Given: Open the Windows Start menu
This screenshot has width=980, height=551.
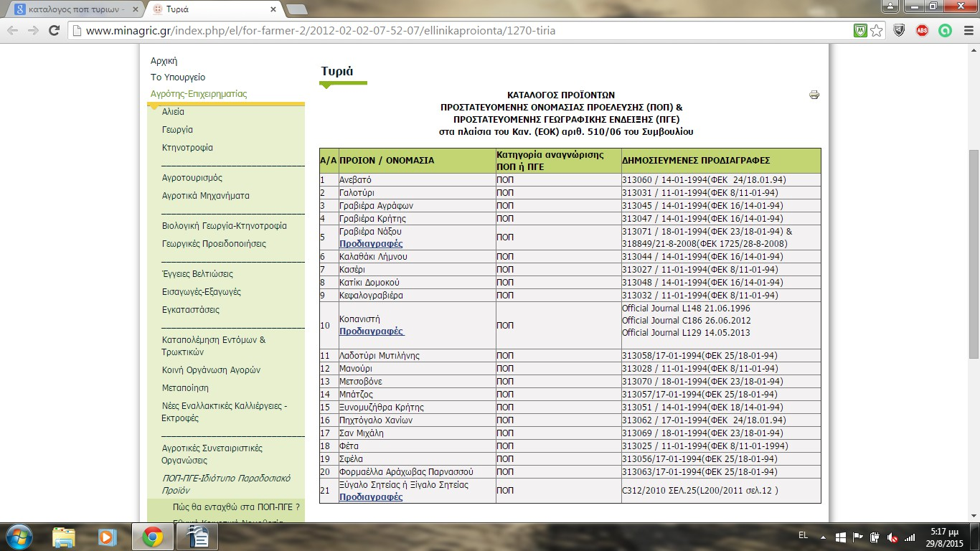Looking at the screenshot, I should [19, 537].
